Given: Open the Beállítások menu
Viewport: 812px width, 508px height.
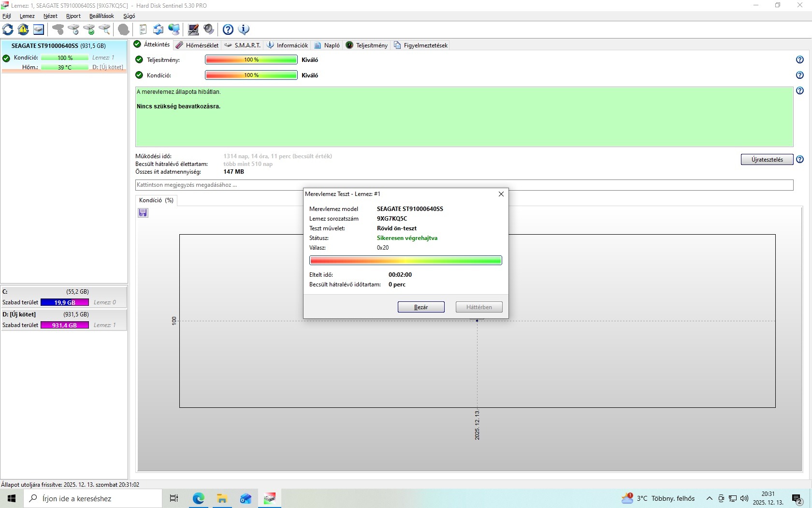Looking at the screenshot, I should (x=101, y=16).
